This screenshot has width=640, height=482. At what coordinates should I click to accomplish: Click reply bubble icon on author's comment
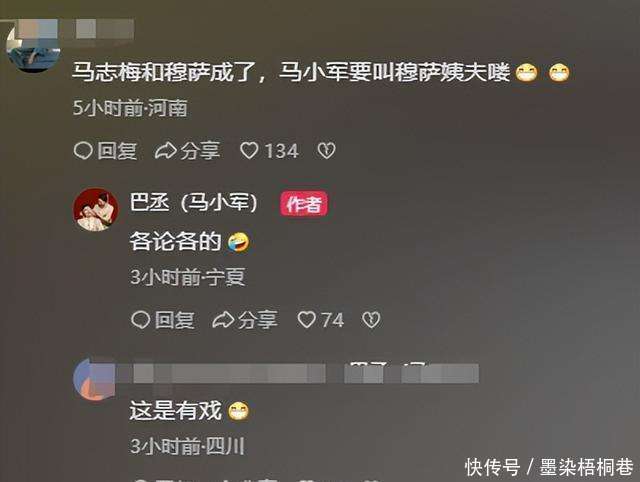[140, 320]
